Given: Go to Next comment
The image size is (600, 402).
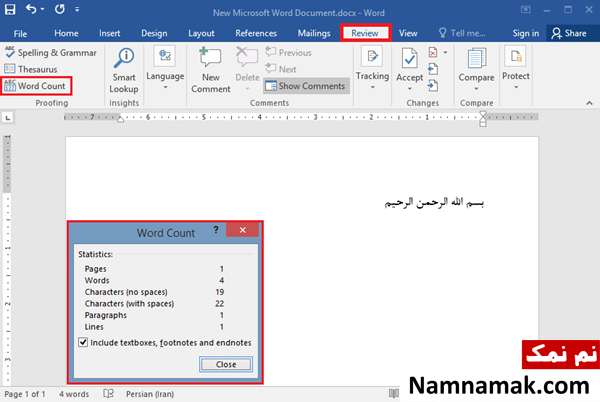Looking at the screenshot, I should (280, 69).
